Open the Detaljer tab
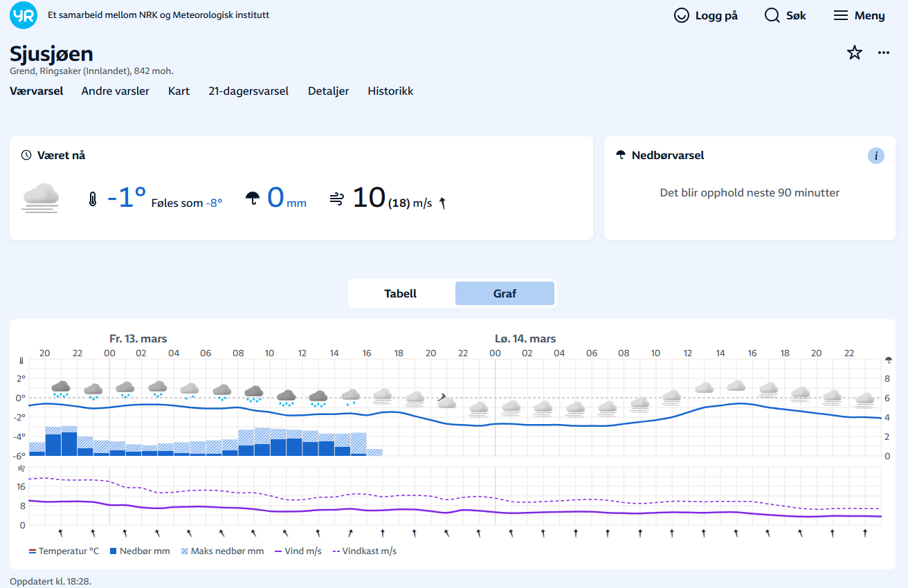 coord(328,91)
